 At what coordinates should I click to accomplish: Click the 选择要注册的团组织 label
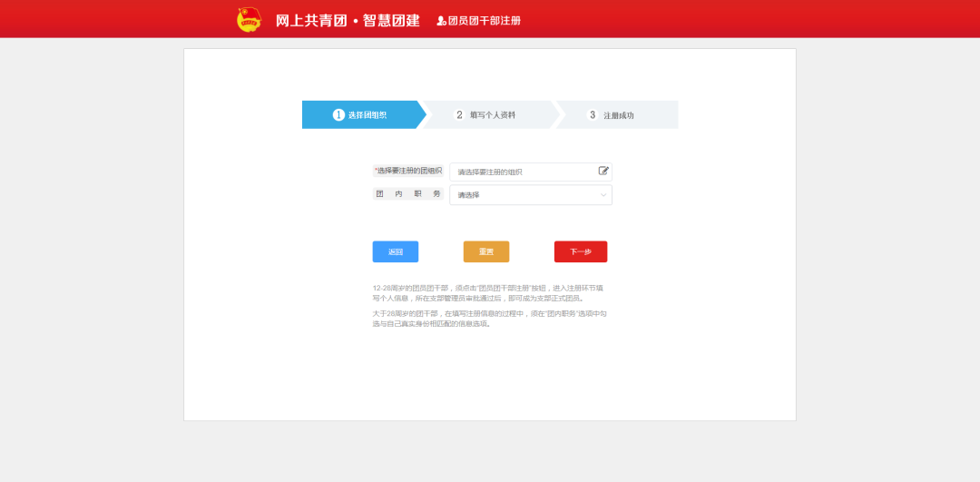click(408, 171)
